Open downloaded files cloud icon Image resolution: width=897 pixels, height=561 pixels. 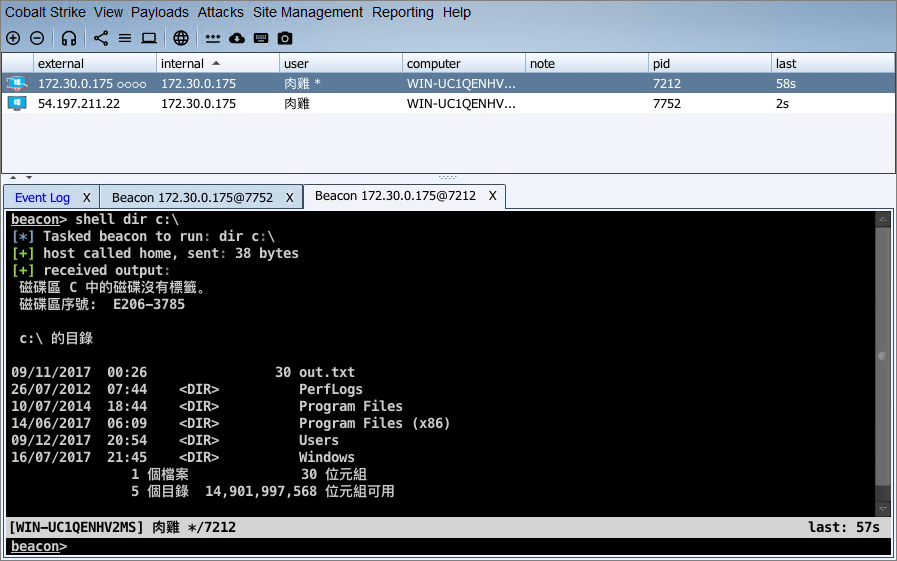[237, 38]
